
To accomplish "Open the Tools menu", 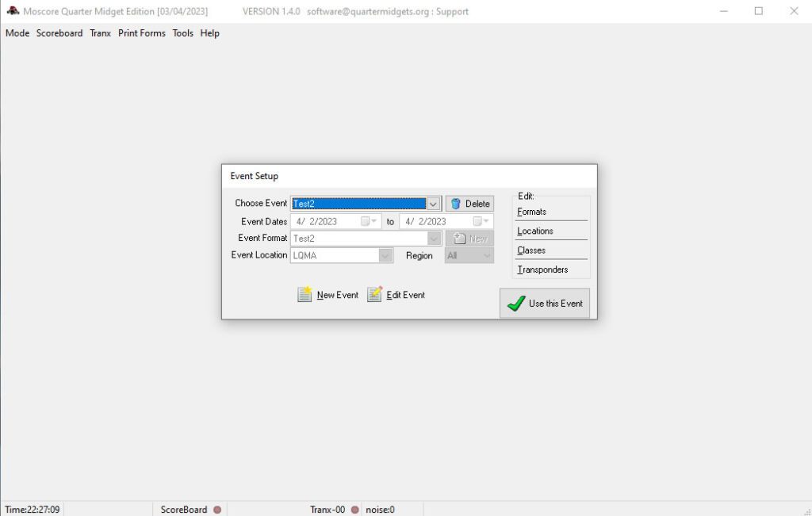I will [x=183, y=33].
